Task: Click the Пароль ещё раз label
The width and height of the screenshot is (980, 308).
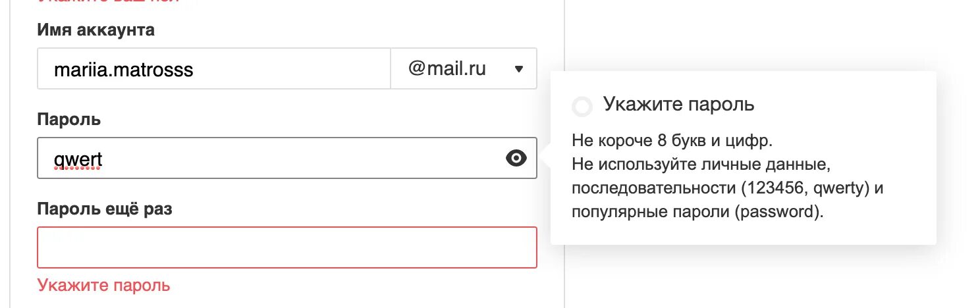Action: pyautogui.click(x=105, y=209)
